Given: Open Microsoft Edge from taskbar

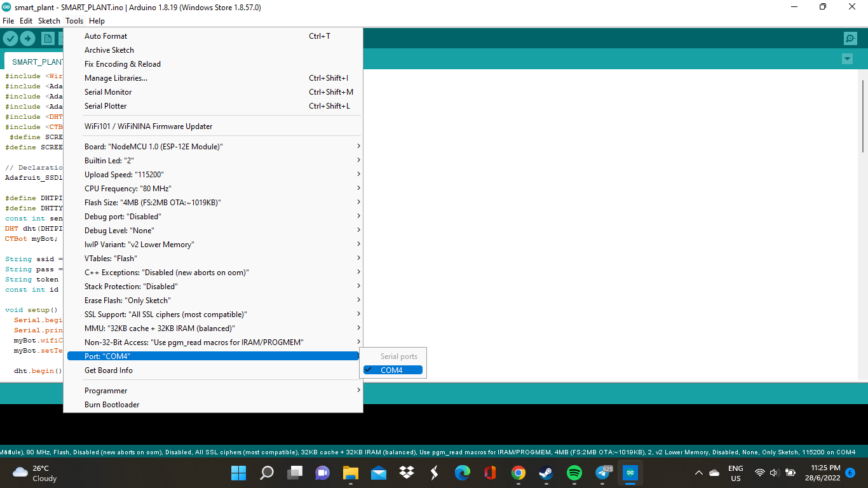Looking at the screenshot, I should pos(463,473).
